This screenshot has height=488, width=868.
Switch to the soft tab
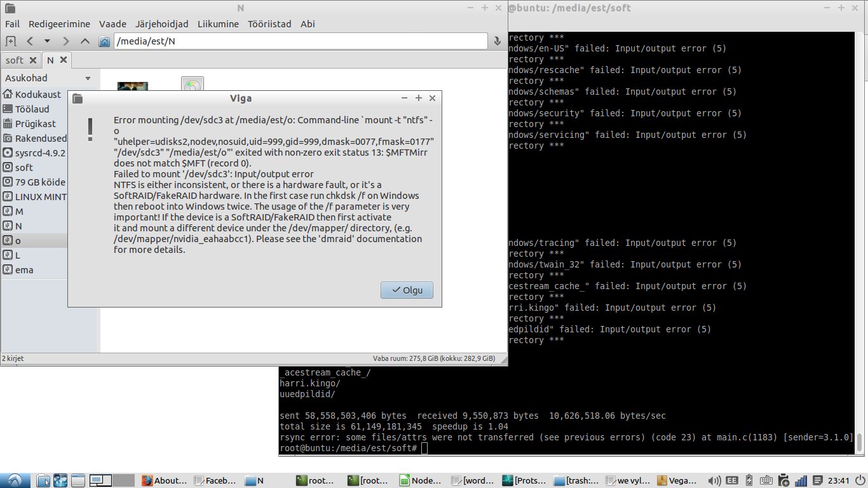(x=15, y=60)
